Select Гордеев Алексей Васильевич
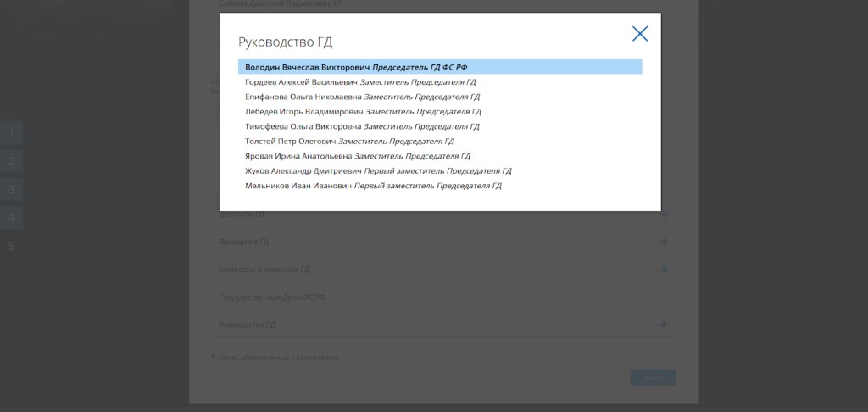This screenshot has height=412, width=868. pyautogui.click(x=440, y=82)
